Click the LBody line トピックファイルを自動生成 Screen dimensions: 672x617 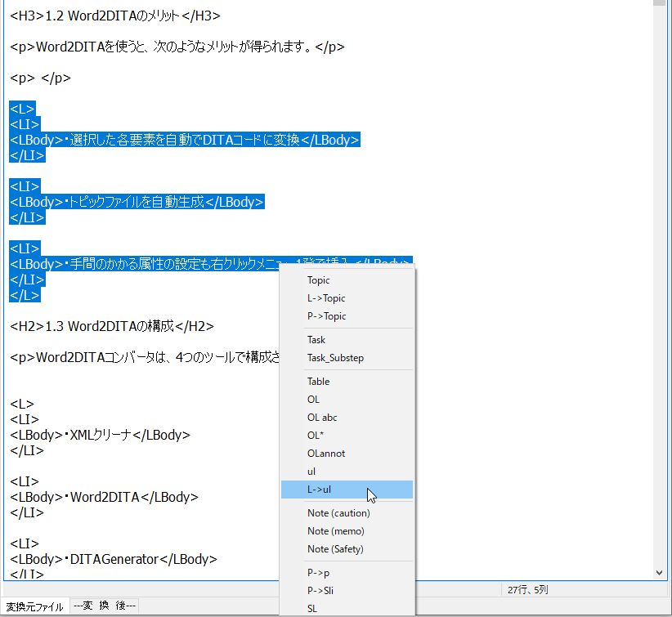(137, 202)
